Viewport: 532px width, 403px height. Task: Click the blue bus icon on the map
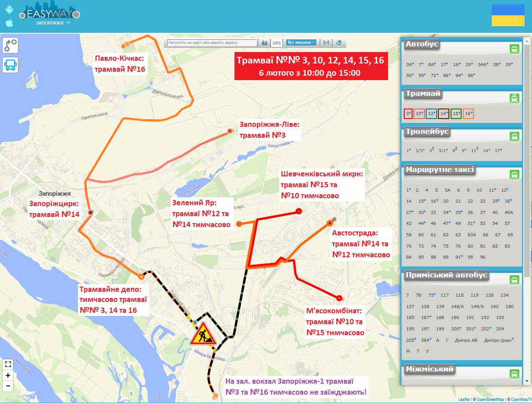[x=10, y=65]
